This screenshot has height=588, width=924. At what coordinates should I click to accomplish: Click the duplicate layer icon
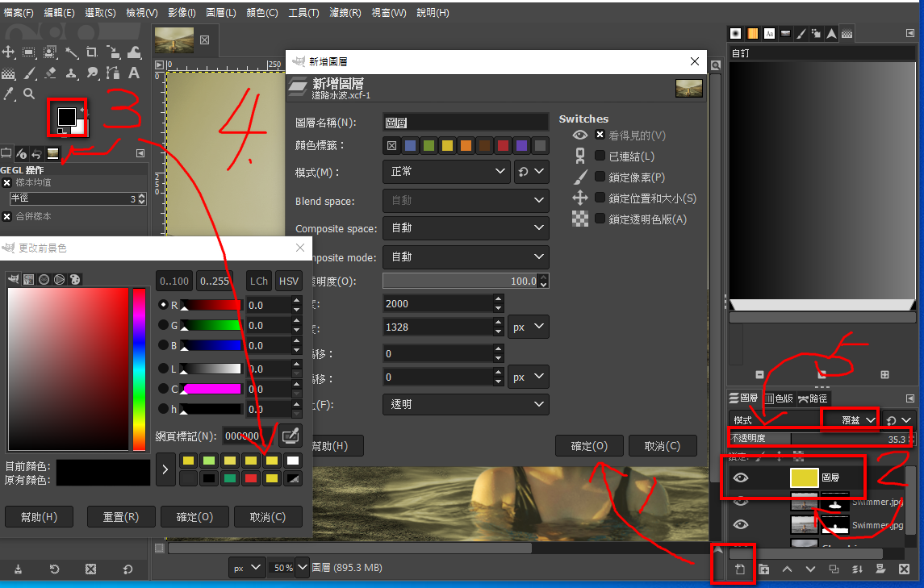pos(834,569)
